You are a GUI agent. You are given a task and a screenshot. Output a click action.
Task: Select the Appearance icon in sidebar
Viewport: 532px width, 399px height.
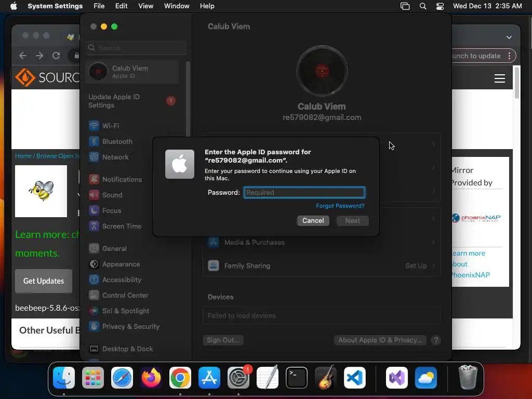coord(94,264)
